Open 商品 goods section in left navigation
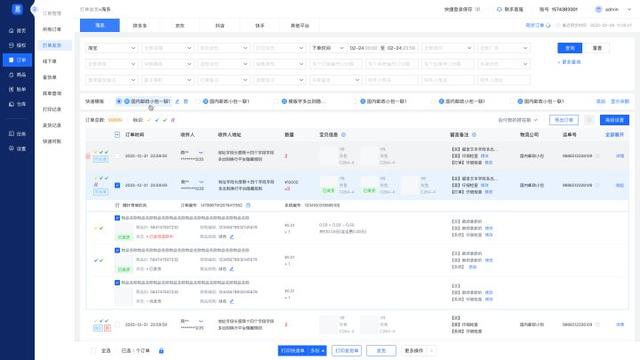Image resolution: width=640 pixels, height=360 pixels. pos(17,75)
